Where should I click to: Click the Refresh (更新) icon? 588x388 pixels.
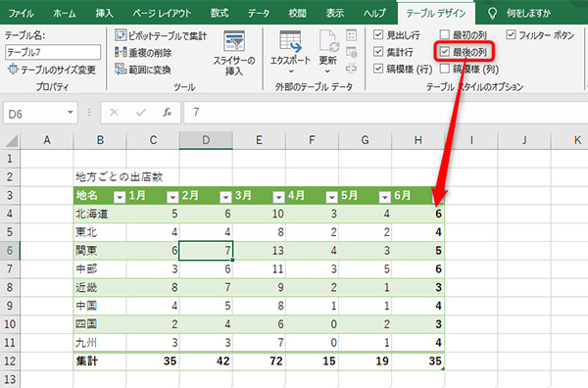point(328,42)
